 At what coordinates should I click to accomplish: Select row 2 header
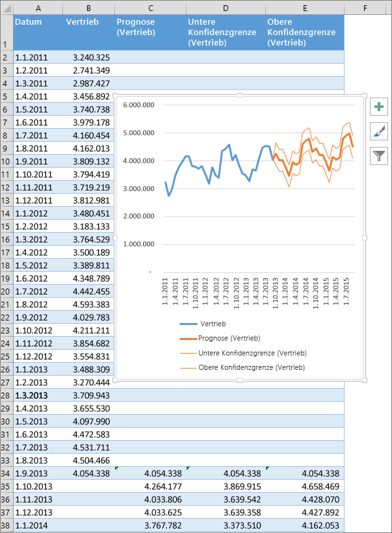(x=7, y=57)
